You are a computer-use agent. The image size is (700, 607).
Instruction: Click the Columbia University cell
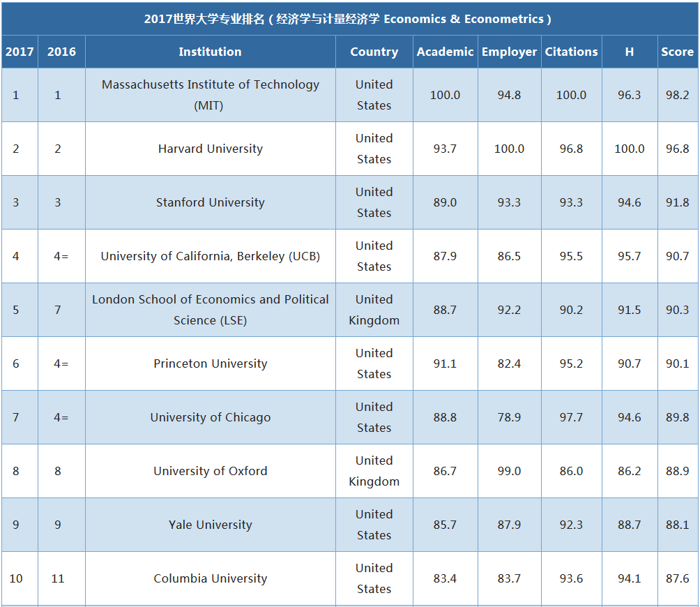211,578
